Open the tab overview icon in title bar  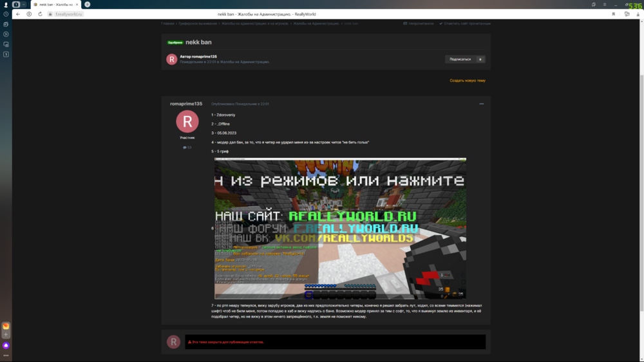coord(594,5)
